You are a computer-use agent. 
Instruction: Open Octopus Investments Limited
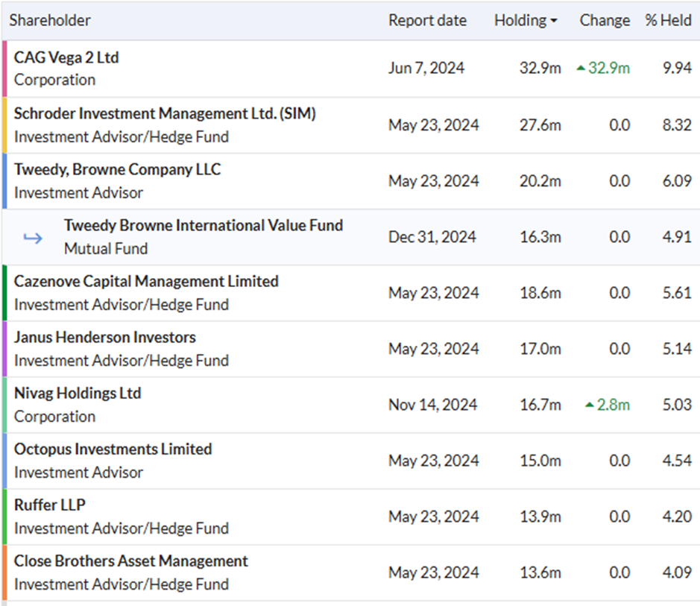113,449
